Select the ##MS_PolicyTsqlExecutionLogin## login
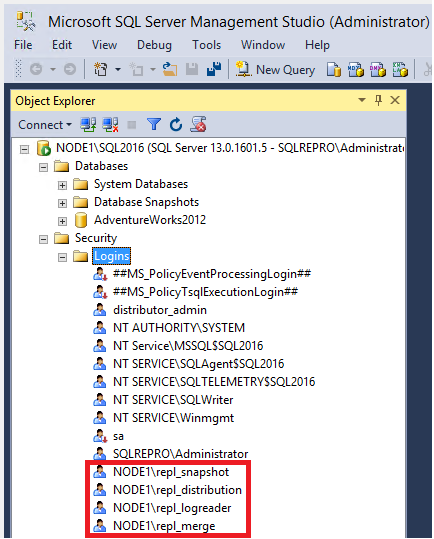Viewport: 434px width, 539px height. 205,292
